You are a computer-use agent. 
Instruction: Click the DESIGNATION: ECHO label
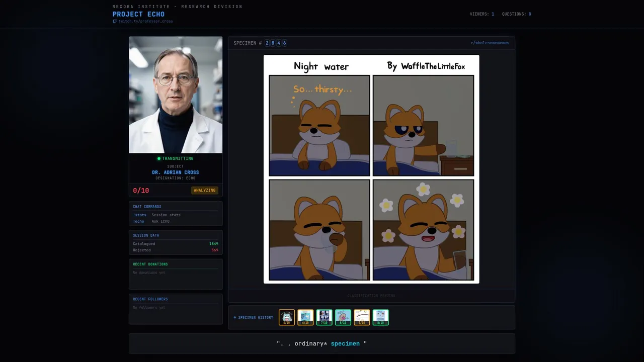click(176, 178)
